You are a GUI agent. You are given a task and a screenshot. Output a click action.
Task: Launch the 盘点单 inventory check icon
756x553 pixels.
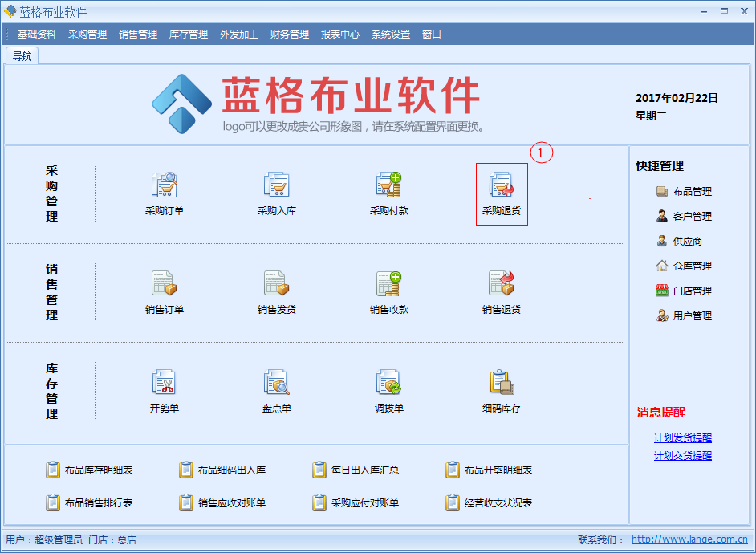point(277,382)
